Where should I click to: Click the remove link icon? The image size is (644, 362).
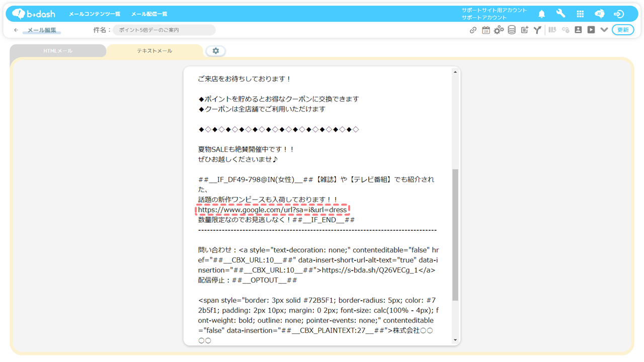click(x=566, y=30)
